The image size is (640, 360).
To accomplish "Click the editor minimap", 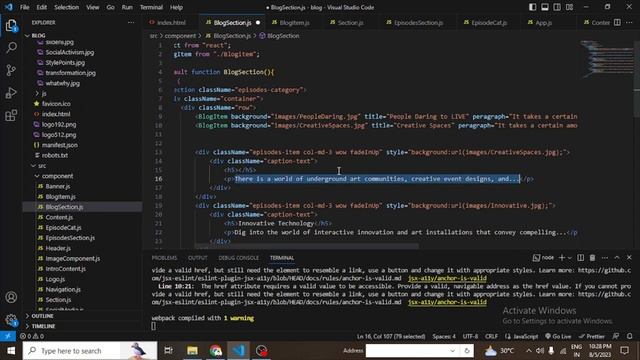I will click(x=607, y=59).
